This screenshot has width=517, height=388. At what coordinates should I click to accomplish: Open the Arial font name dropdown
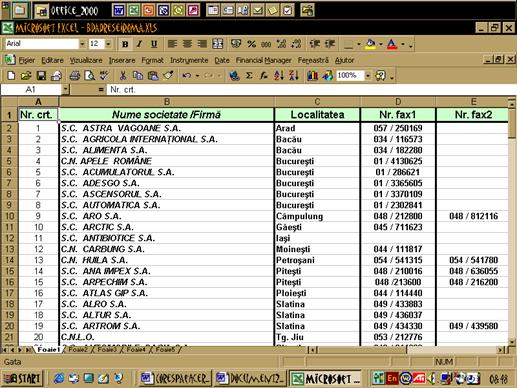[82, 44]
